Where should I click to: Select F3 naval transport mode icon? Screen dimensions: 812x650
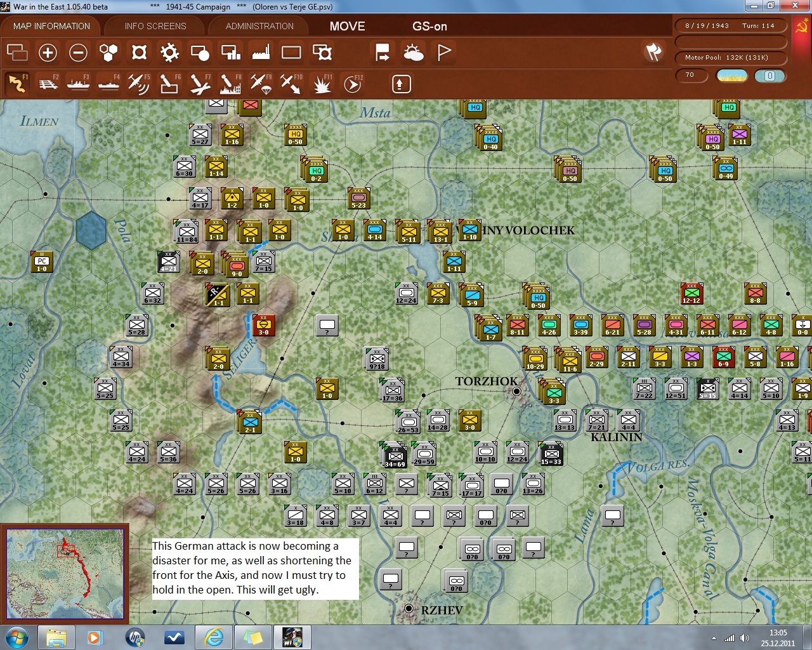pos(79,83)
